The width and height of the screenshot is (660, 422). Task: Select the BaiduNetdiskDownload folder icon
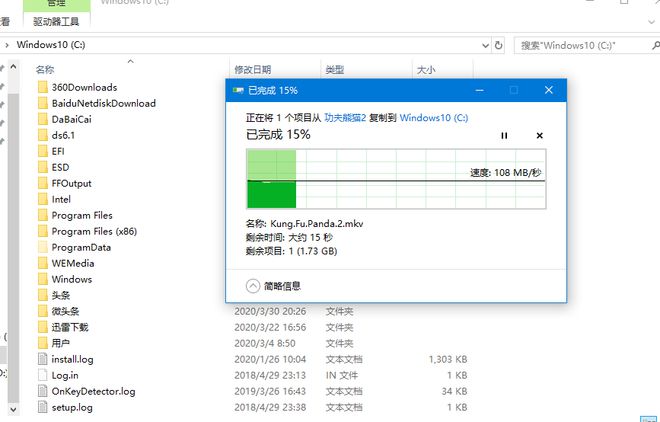pos(43,103)
